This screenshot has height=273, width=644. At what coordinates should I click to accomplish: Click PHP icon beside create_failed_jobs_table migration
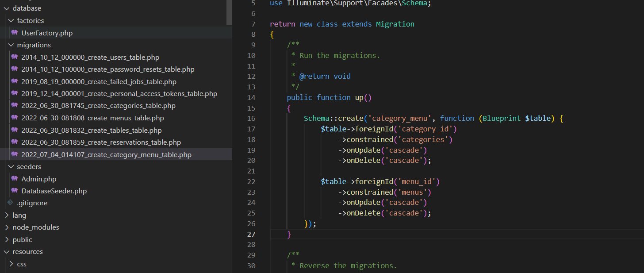(x=15, y=81)
